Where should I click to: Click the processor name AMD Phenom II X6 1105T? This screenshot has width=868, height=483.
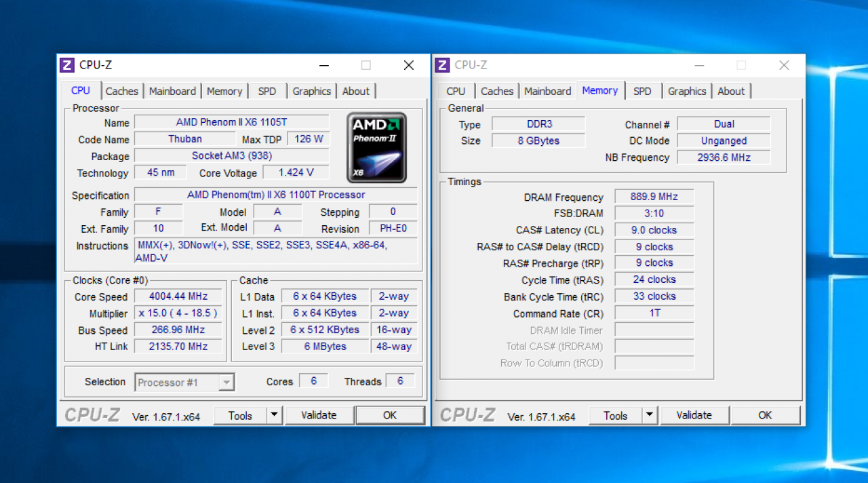click(x=232, y=122)
